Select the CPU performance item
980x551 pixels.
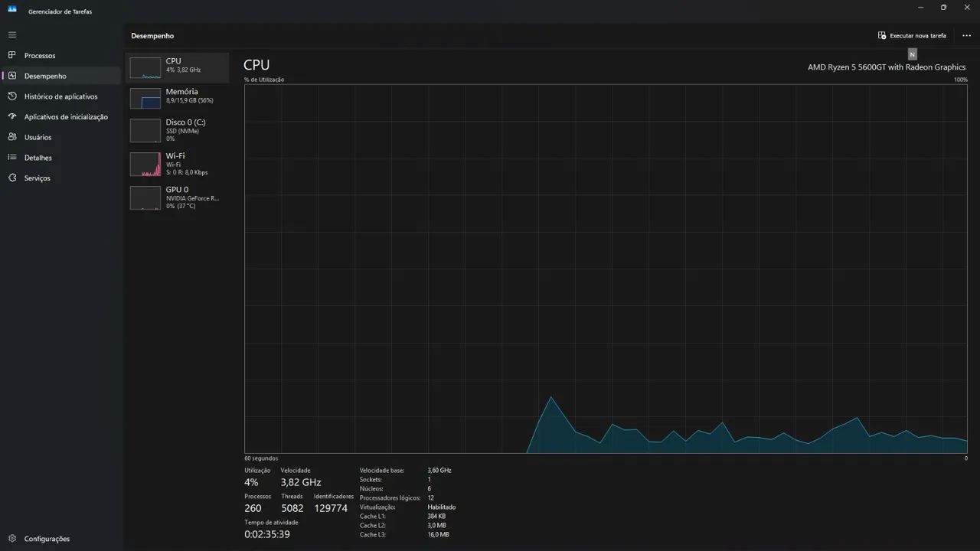point(178,67)
